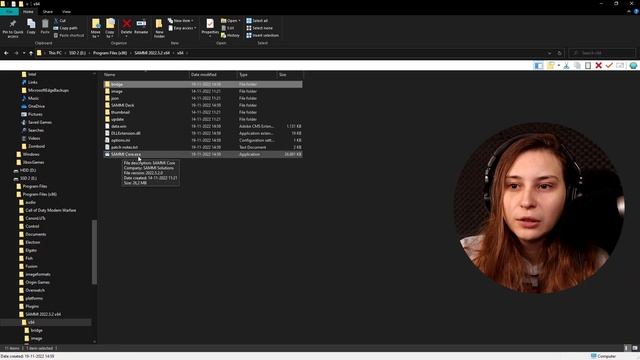
Task: Select the bridge folder in file list
Action: tap(203, 84)
